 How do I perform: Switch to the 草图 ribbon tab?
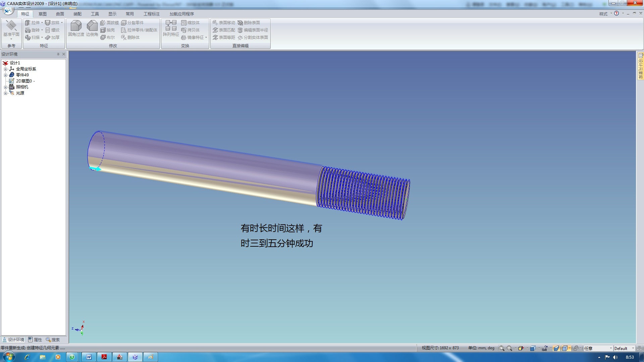[43, 14]
